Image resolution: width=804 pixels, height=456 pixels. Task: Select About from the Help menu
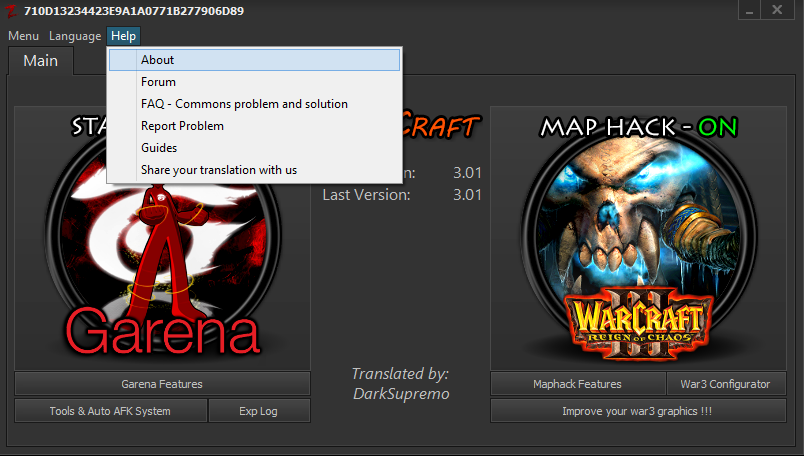click(254, 60)
